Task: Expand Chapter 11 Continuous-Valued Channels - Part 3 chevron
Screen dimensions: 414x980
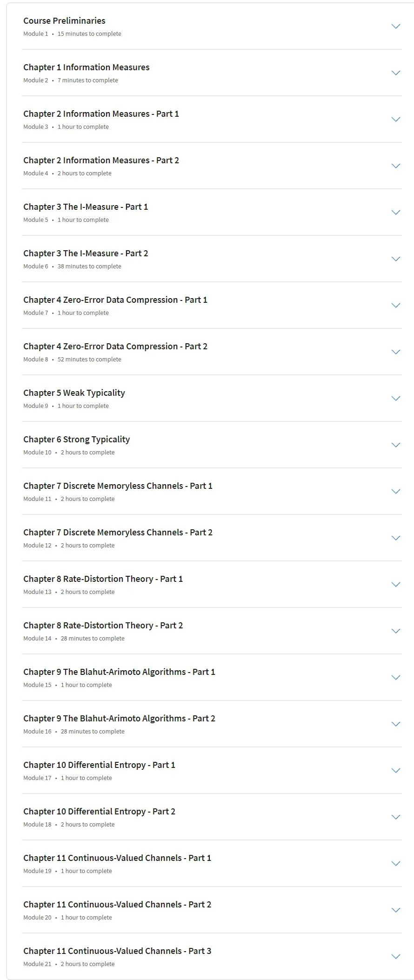Action: (x=396, y=957)
